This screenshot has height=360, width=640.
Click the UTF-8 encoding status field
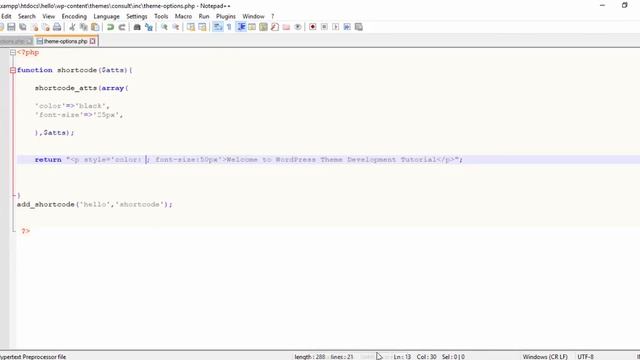[586, 357]
